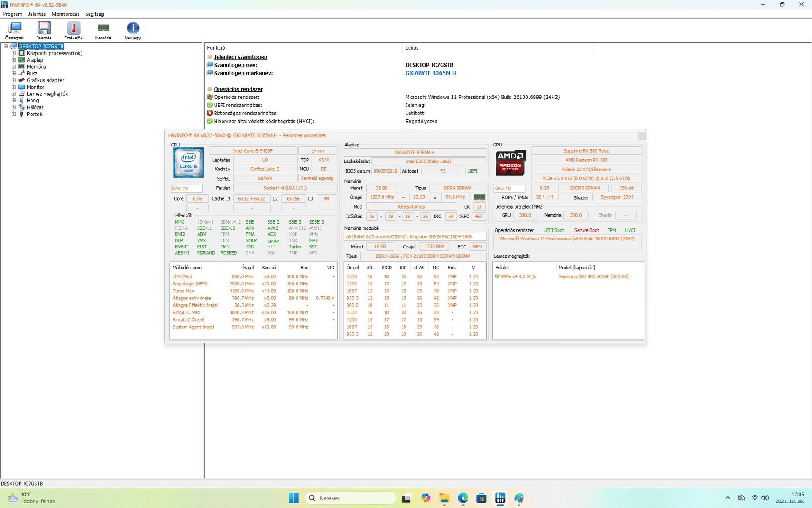Open the Monitorozás menu
812x508 pixels.
click(66, 14)
